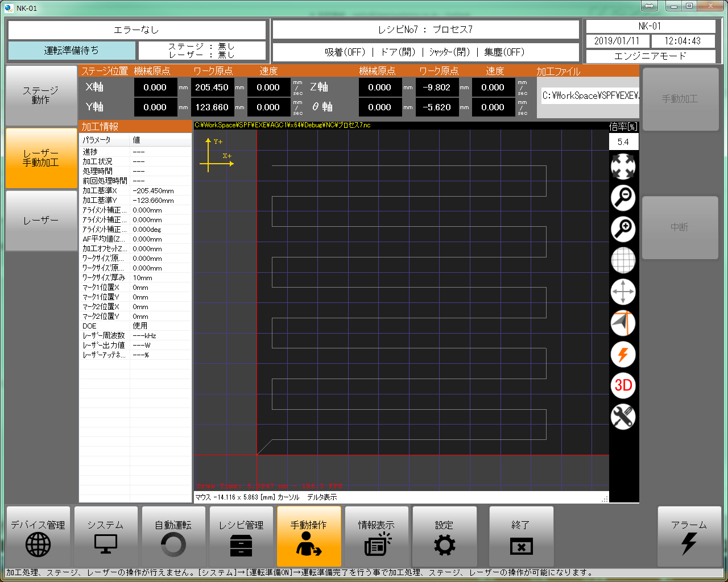Click the 運転準備待ち status indicator
Screen dimensions: 728x582
tap(72, 51)
